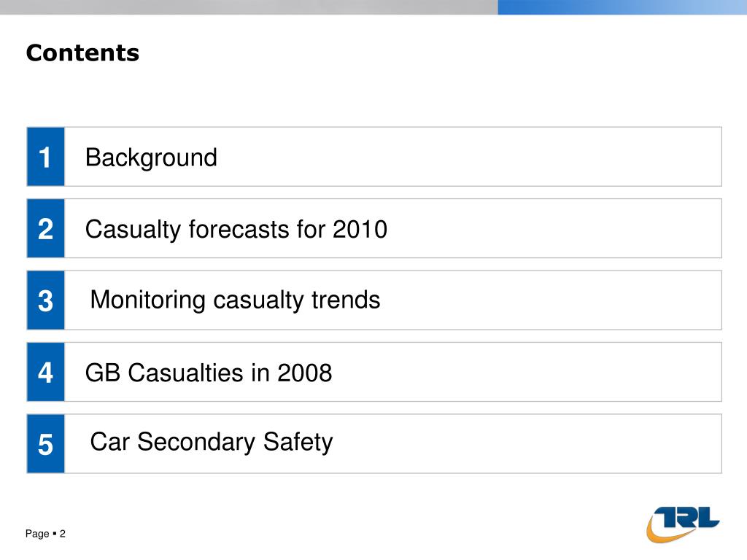
Task: Click the Page 2 footer label
Action: [x=45, y=534]
